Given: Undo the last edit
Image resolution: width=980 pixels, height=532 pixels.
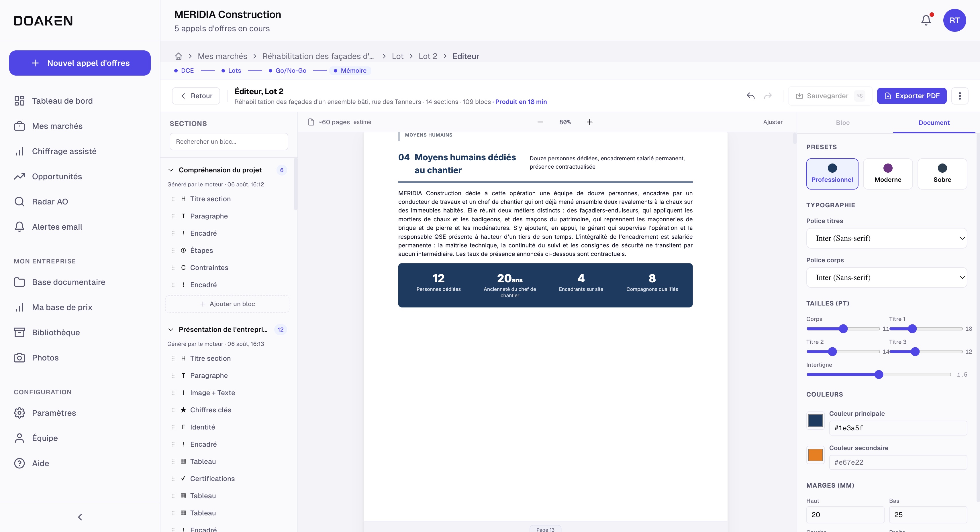Looking at the screenshot, I should (x=750, y=96).
